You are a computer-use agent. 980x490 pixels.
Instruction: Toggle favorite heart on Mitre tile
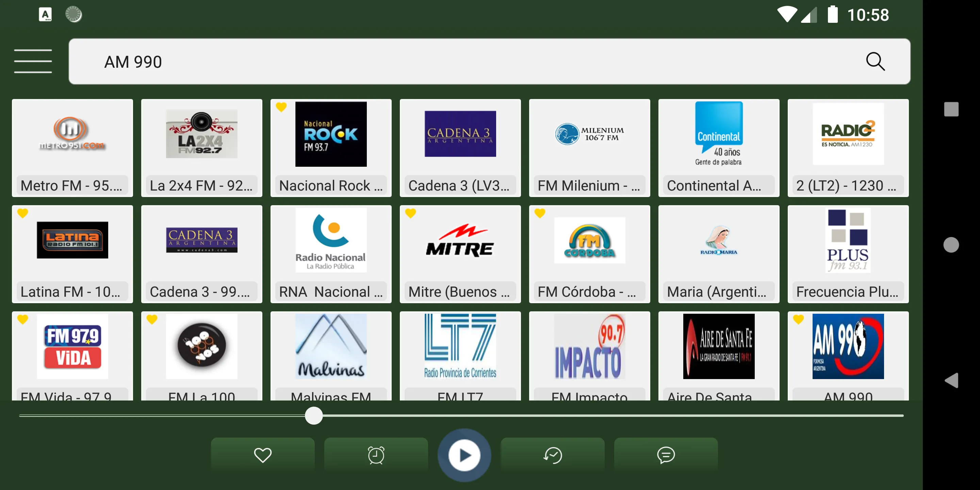point(410,213)
